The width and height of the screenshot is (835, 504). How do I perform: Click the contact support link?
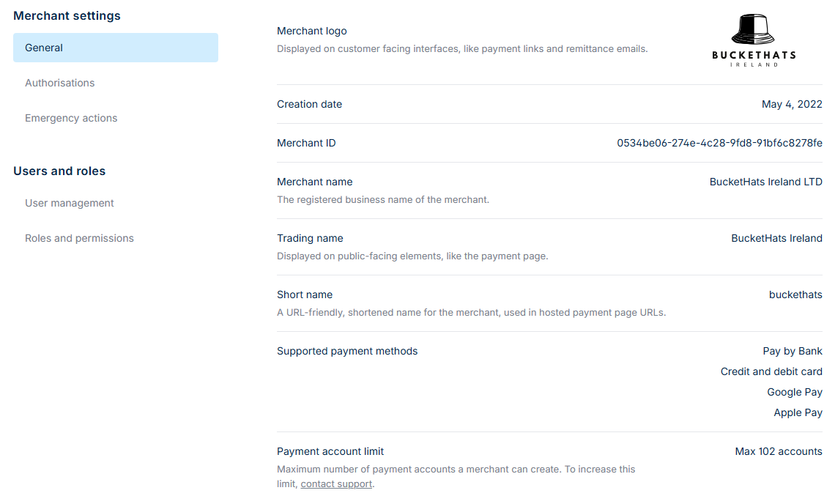click(336, 483)
